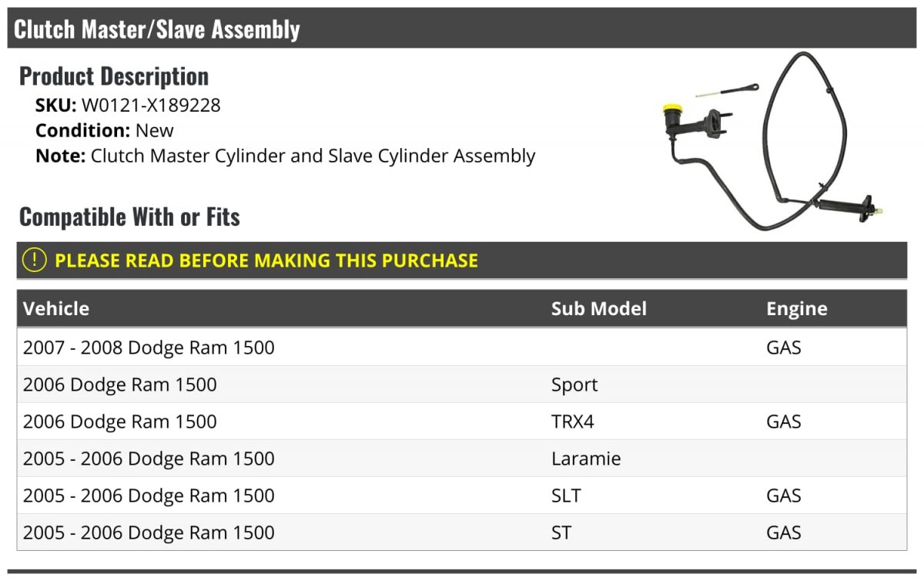The height and width of the screenshot is (581, 924).
Task: Click the 2007 - 2008 Dodge Ram 1500 row
Action: (462, 348)
